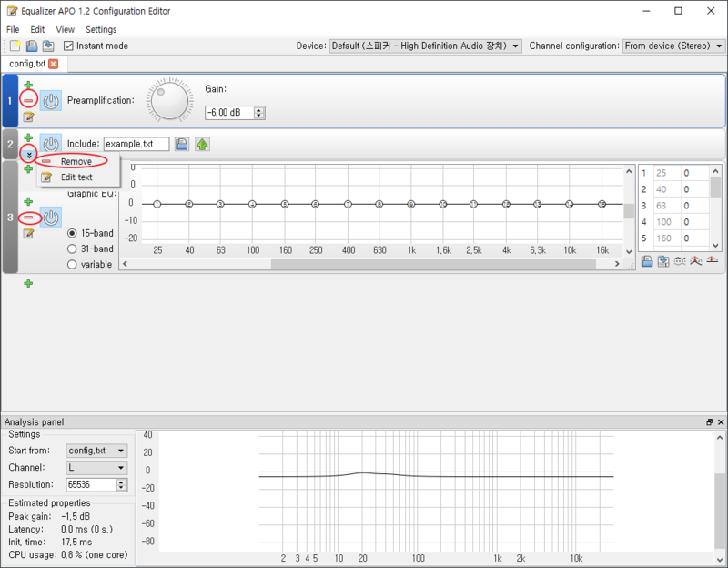The width and height of the screenshot is (728, 568).
Task: Click the Resolution field showing 65536
Action: (92, 484)
